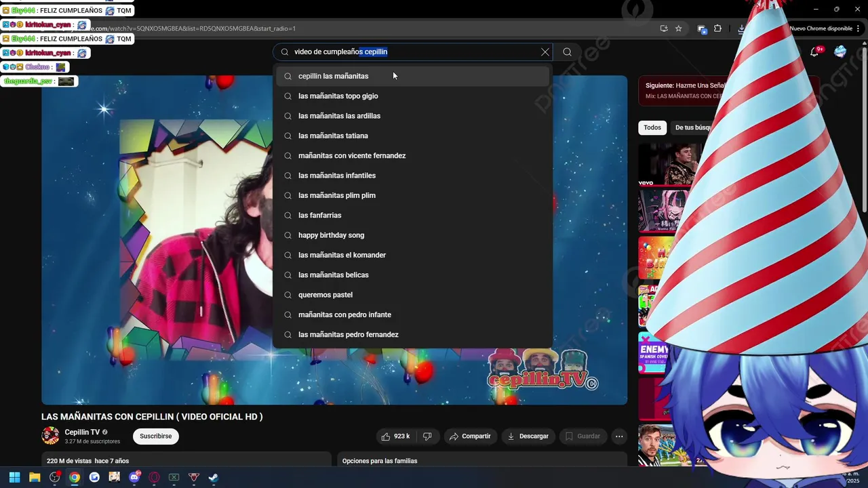
Task: Open the Windows Start menu
Action: [x=14, y=477]
